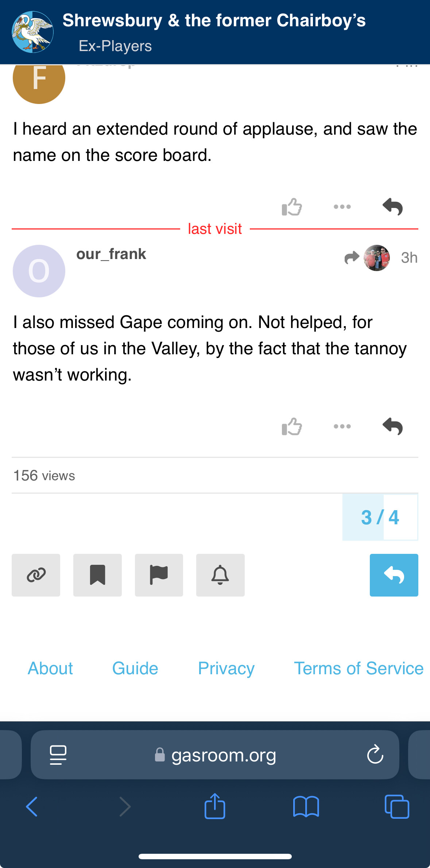Reply to the score board post
Screen dimensions: 430x868
click(392, 207)
